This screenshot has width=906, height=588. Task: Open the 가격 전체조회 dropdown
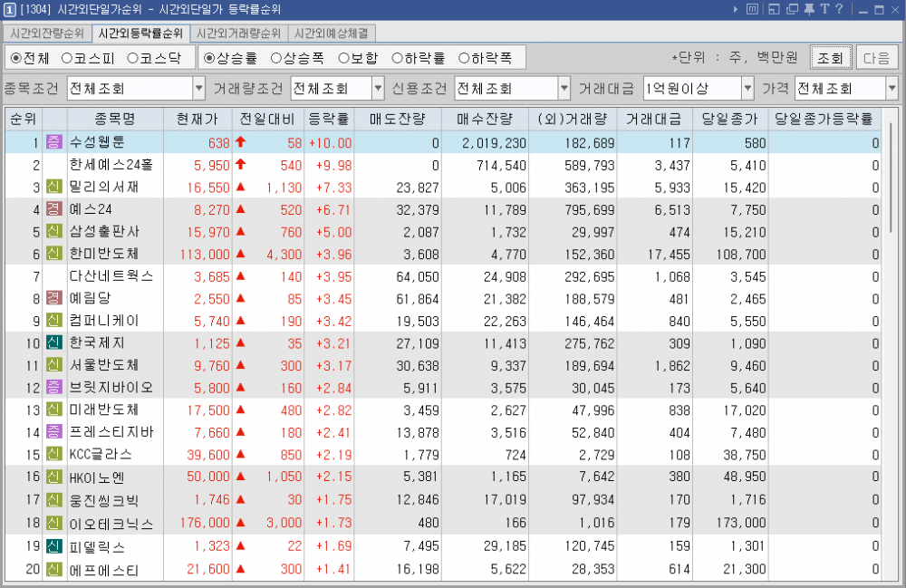[x=892, y=89]
